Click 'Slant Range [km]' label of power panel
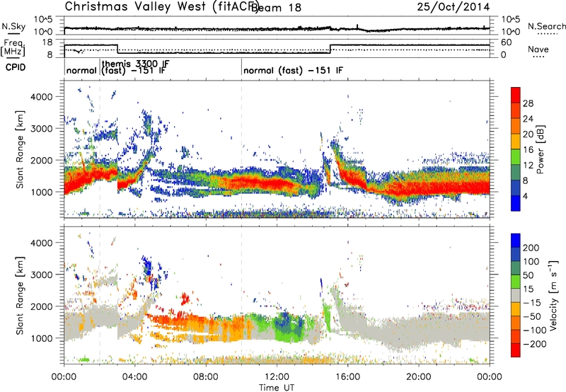 click(x=20, y=149)
